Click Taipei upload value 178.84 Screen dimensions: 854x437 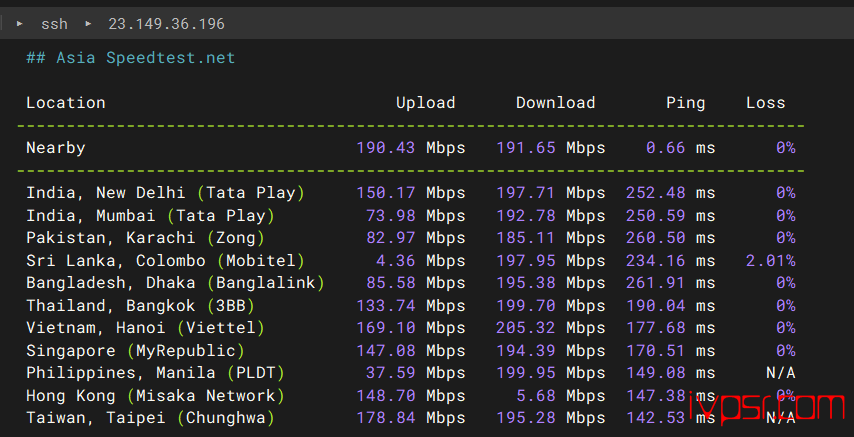pos(386,418)
